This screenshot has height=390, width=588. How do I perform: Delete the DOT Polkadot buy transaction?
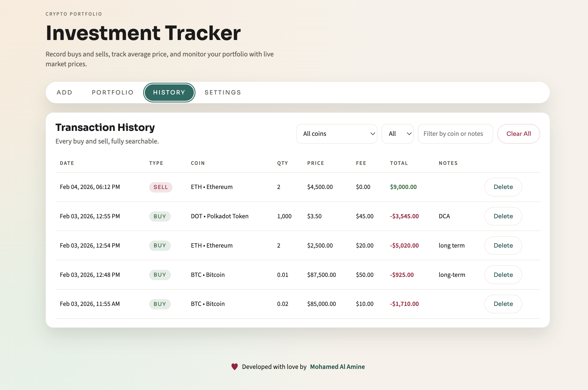503,216
